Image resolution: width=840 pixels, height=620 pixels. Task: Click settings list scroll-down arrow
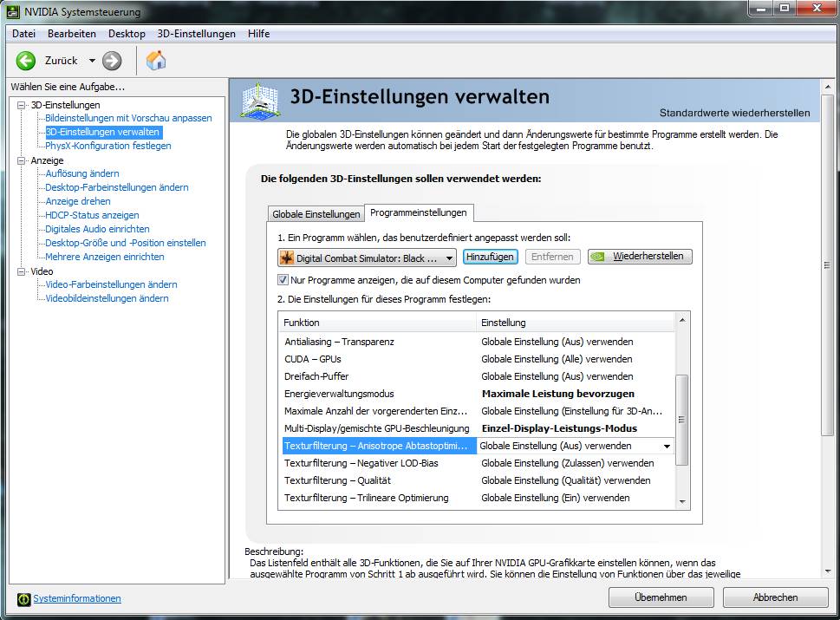[x=682, y=502]
